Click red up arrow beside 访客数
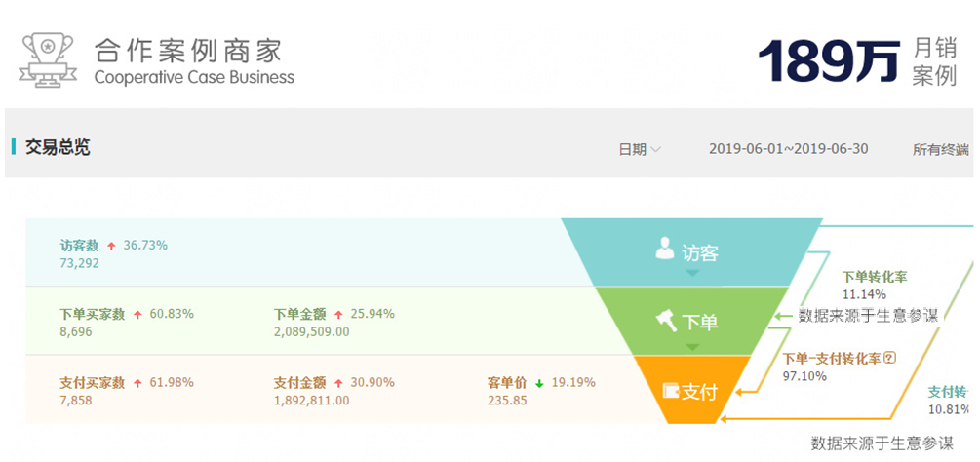 pos(111,246)
